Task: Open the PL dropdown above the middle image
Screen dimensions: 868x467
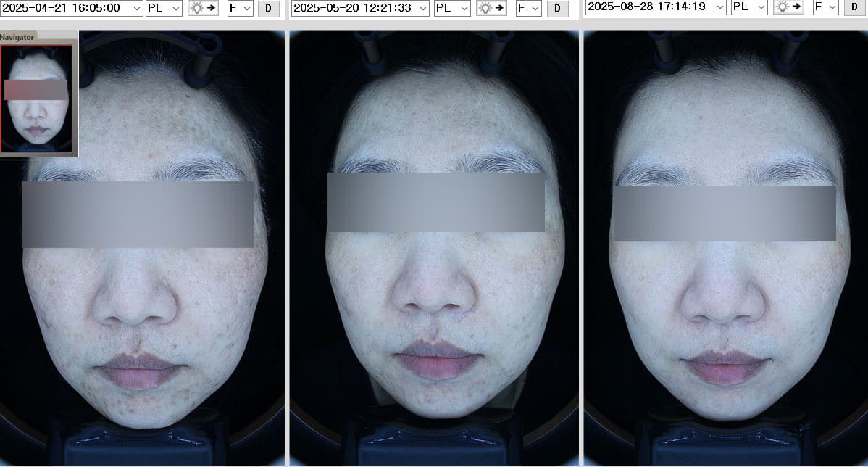Action: coord(451,9)
